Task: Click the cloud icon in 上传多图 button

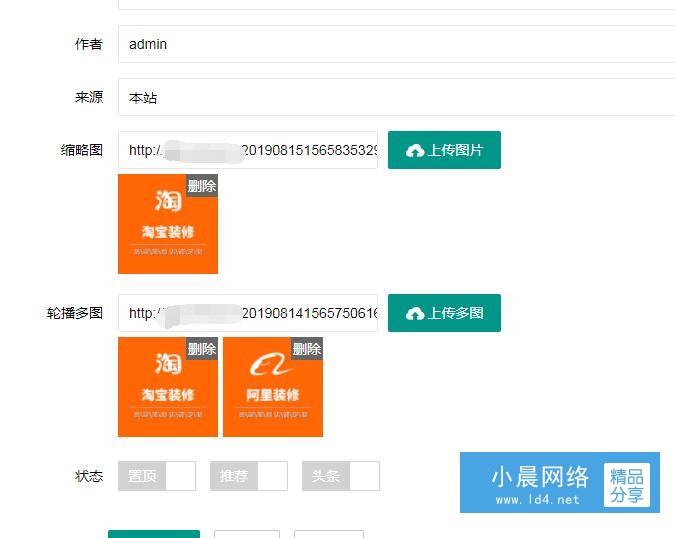Action: click(x=415, y=314)
